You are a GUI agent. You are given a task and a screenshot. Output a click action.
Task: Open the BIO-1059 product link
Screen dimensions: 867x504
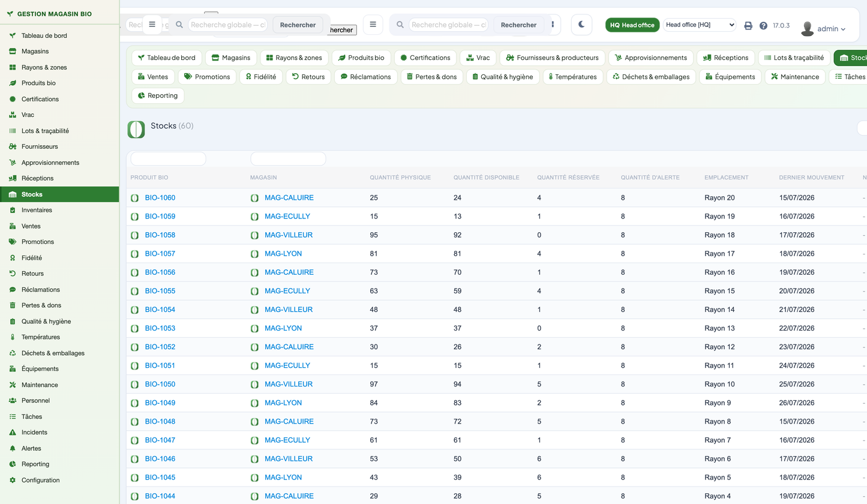pyautogui.click(x=160, y=217)
